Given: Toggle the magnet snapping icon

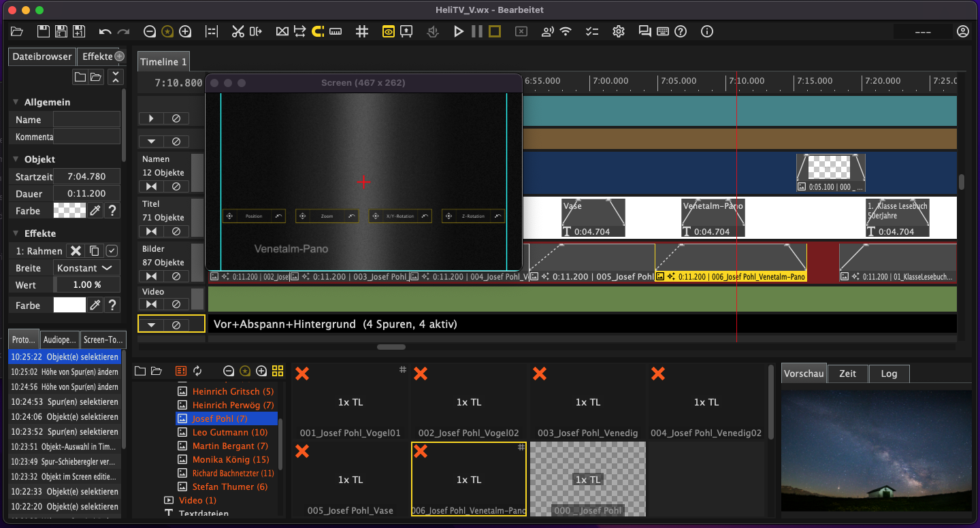Looking at the screenshot, I should (318, 31).
